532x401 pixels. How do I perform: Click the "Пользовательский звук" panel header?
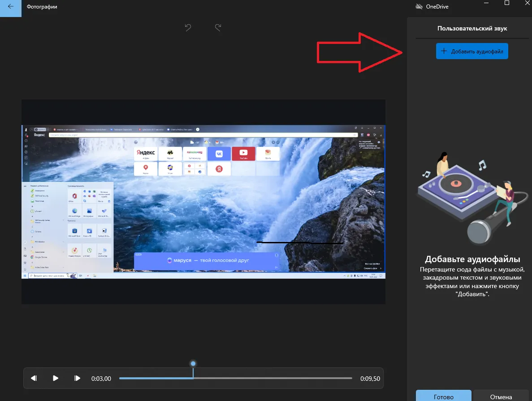pyautogui.click(x=472, y=29)
